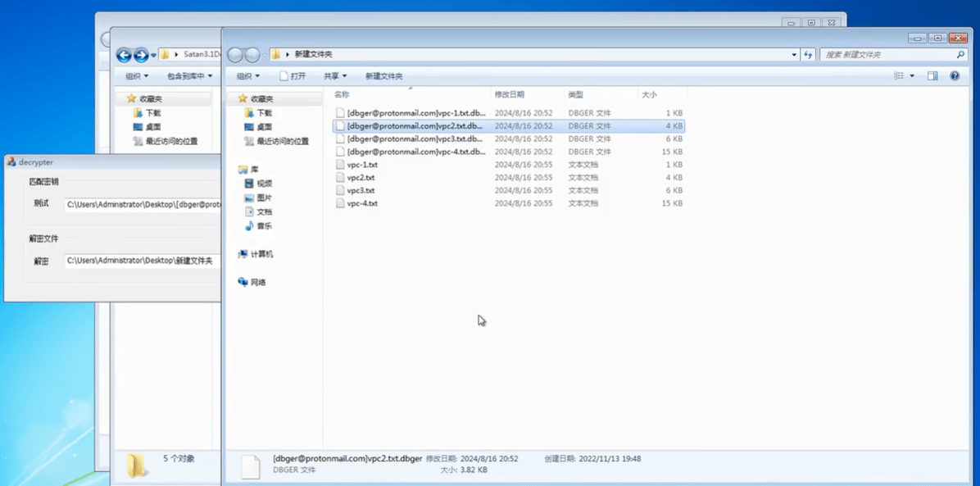
Task: Click the 打开 toolbar button
Action: tap(293, 75)
